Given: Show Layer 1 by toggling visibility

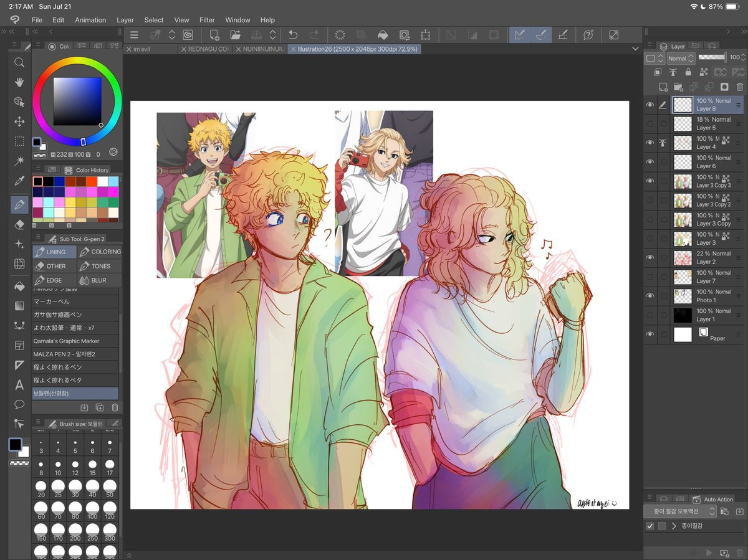Looking at the screenshot, I should click(651, 315).
